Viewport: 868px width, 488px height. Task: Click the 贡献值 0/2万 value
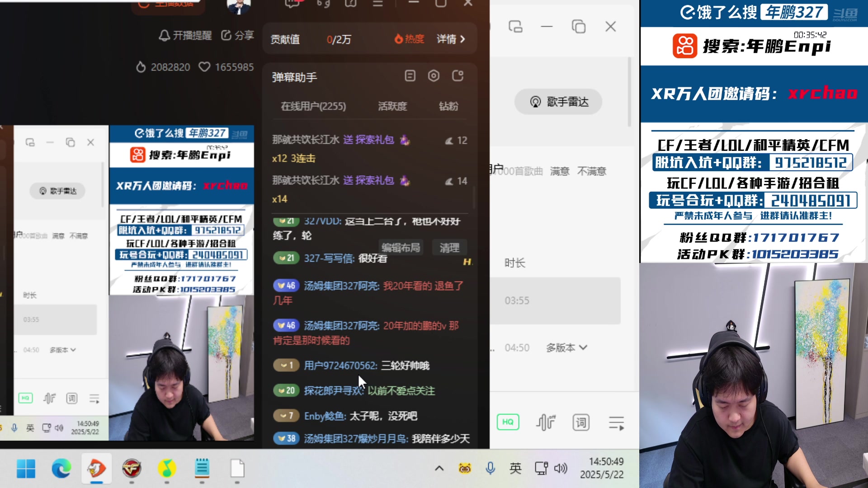pyautogui.click(x=339, y=39)
